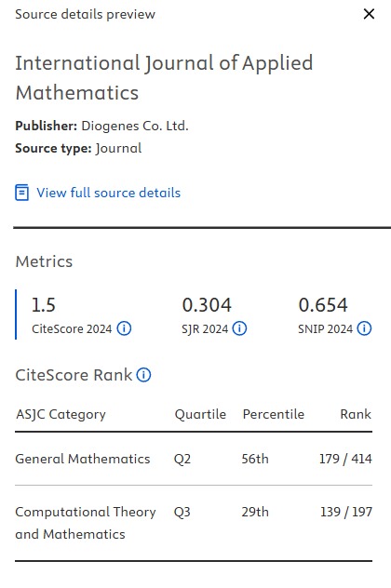Click the CiteScore Rank info icon
Screen dimensions: 391x588
(143, 375)
